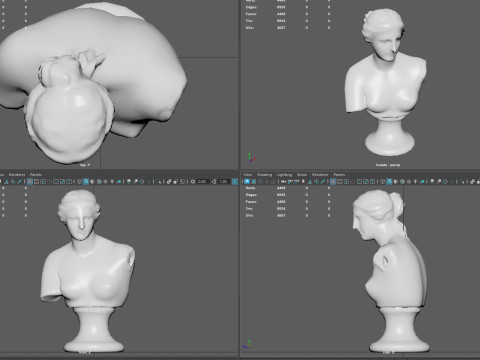The image size is (480, 360).
Task: Toggle Film Gate in front panel toolbar
Action: 36,181
